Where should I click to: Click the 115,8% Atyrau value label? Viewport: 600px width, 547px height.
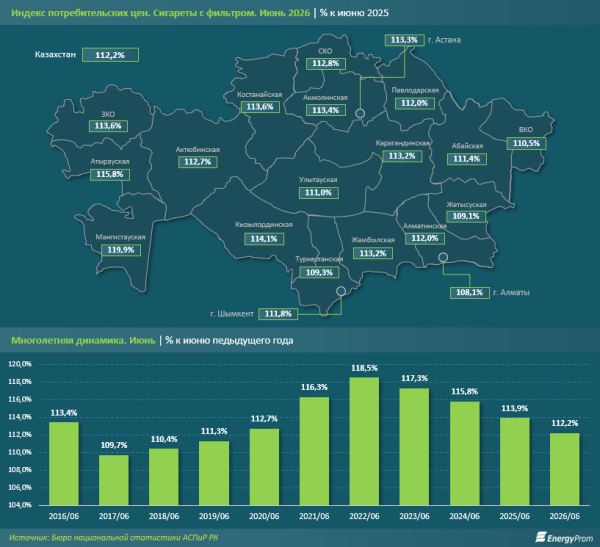[x=110, y=175]
